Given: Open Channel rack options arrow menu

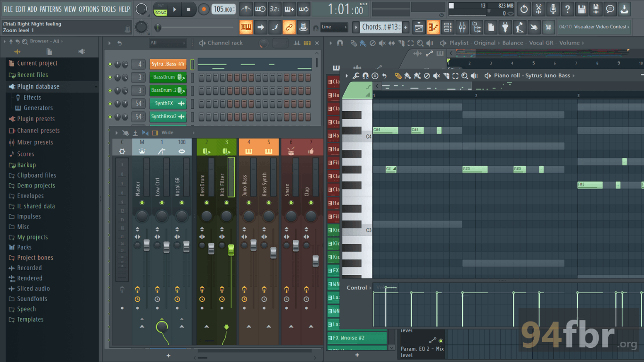Looking at the screenshot, I should pyautogui.click(x=109, y=43).
